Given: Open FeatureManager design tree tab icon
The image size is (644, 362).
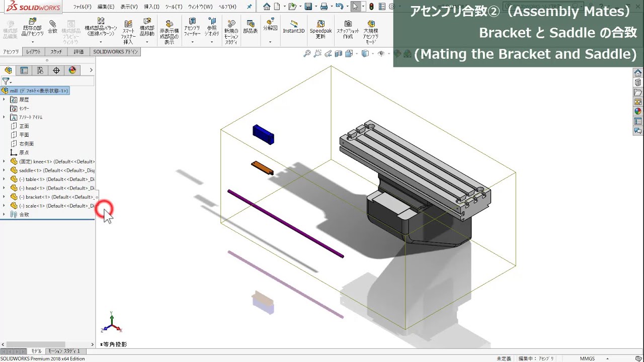Looking at the screenshot, I should 8,70.
